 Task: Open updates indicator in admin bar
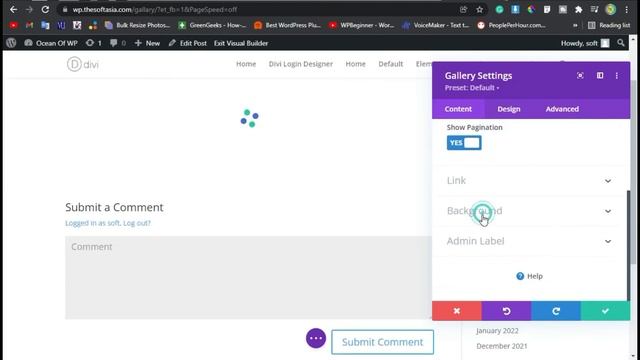pyautogui.click(x=93, y=43)
